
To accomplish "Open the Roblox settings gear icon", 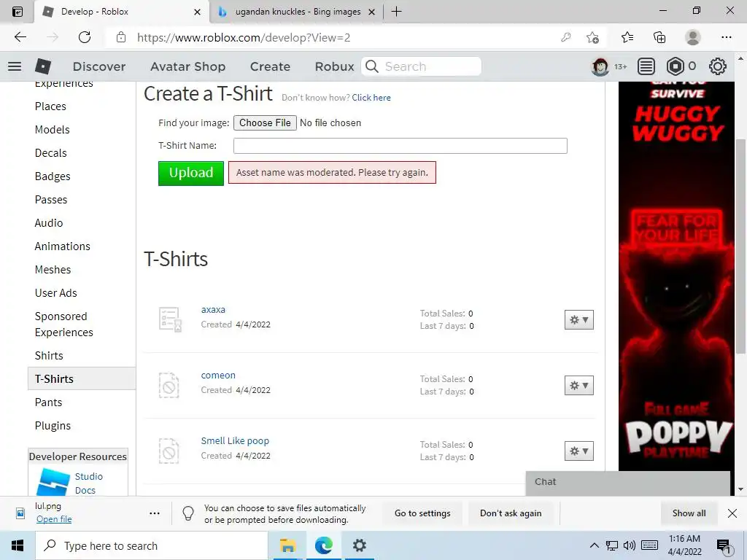I will pos(718,66).
